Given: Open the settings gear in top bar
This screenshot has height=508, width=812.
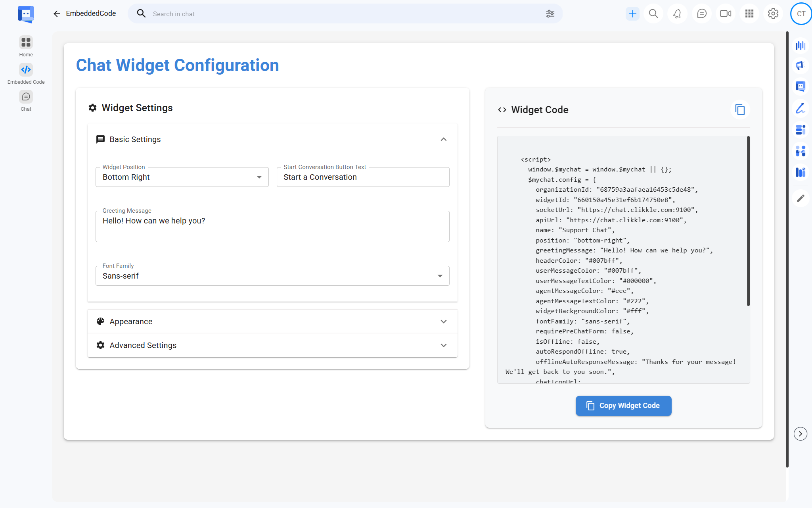Looking at the screenshot, I should (773, 14).
